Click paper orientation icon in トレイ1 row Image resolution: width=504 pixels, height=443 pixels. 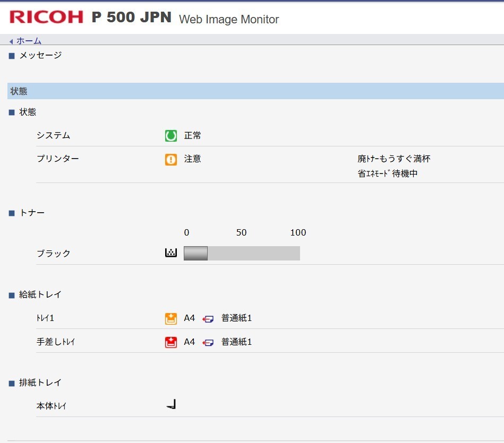coord(208,319)
